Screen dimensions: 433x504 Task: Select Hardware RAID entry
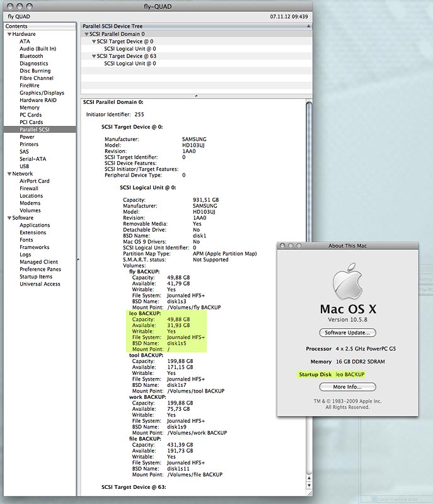38,100
